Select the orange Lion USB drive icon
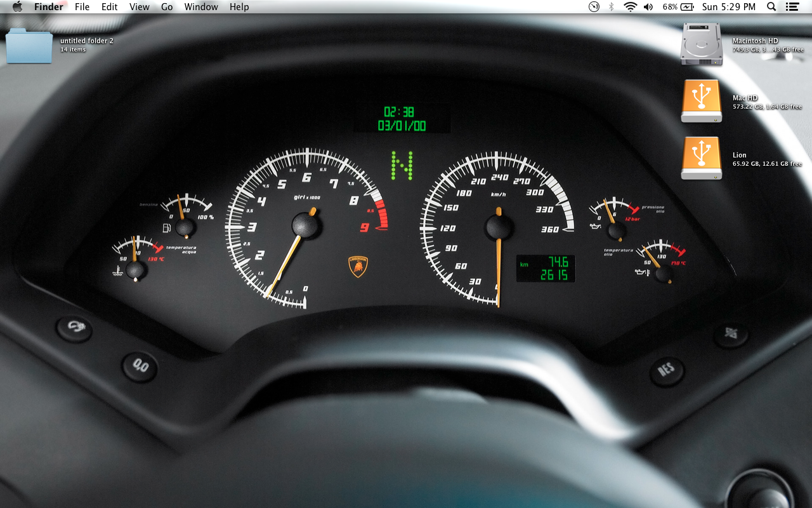The width and height of the screenshot is (812, 508). [x=702, y=158]
